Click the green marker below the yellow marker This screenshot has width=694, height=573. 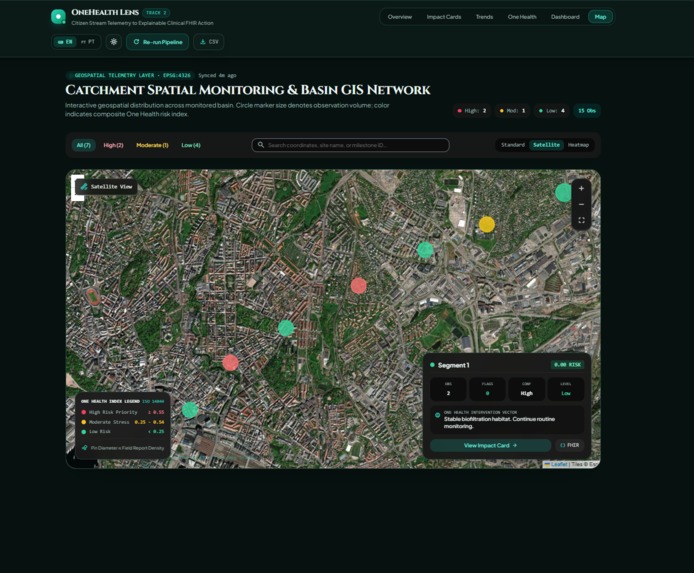pyautogui.click(x=425, y=250)
